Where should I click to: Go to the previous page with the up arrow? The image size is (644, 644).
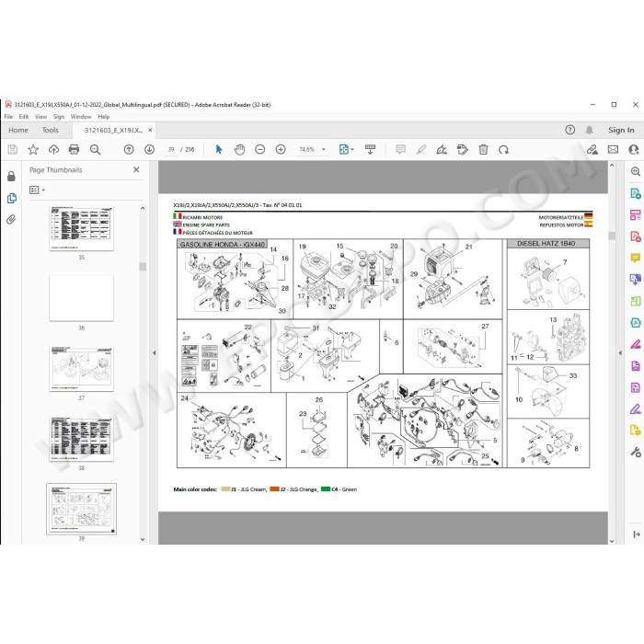(x=129, y=149)
